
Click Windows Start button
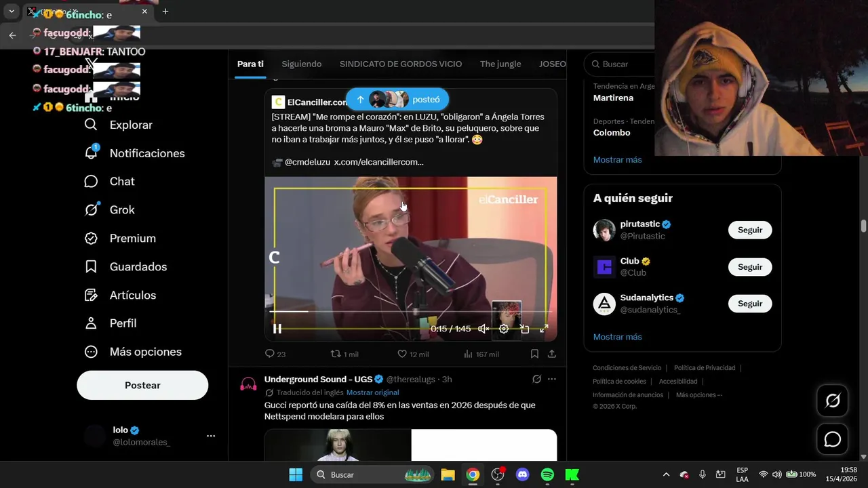[x=296, y=474]
